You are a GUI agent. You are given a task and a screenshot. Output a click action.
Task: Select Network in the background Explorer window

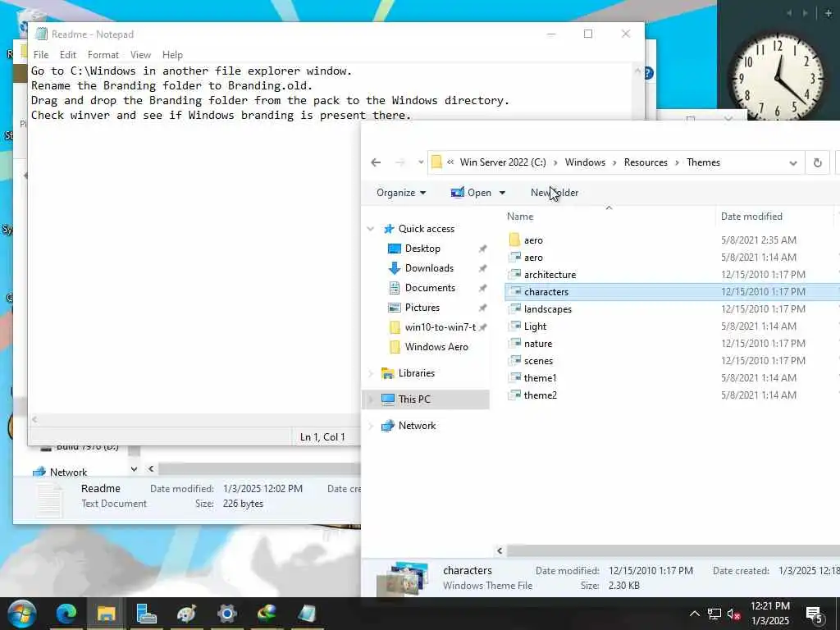coord(68,472)
